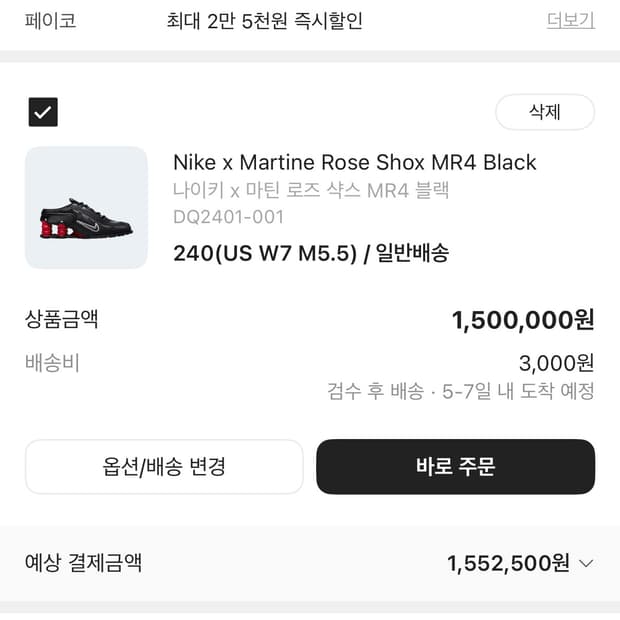The height and width of the screenshot is (620, 620).
Task: Click the 1,500,000원 product price
Action: click(523, 320)
